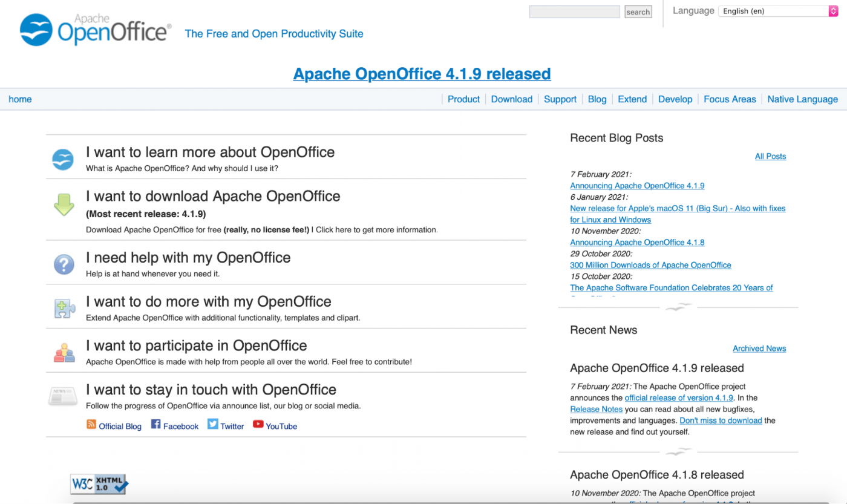Visit the Twitter text link
The height and width of the screenshot is (504, 847).
pyautogui.click(x=232, y=426)
